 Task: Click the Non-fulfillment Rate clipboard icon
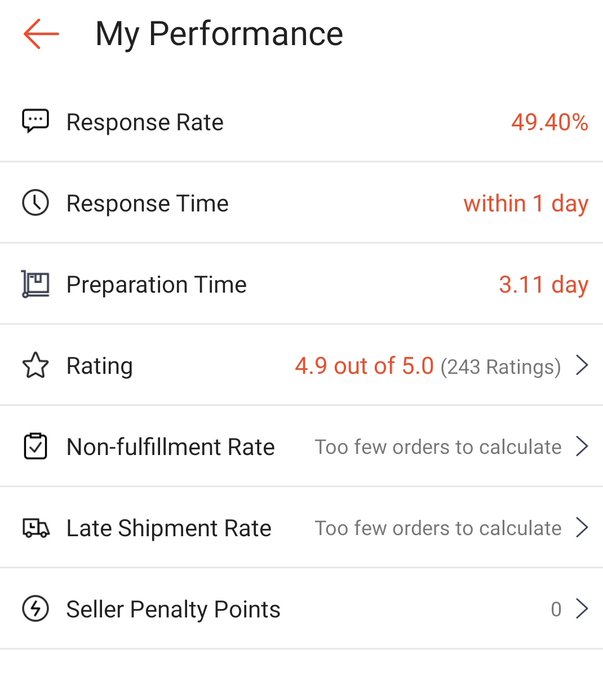click(35, 447)
